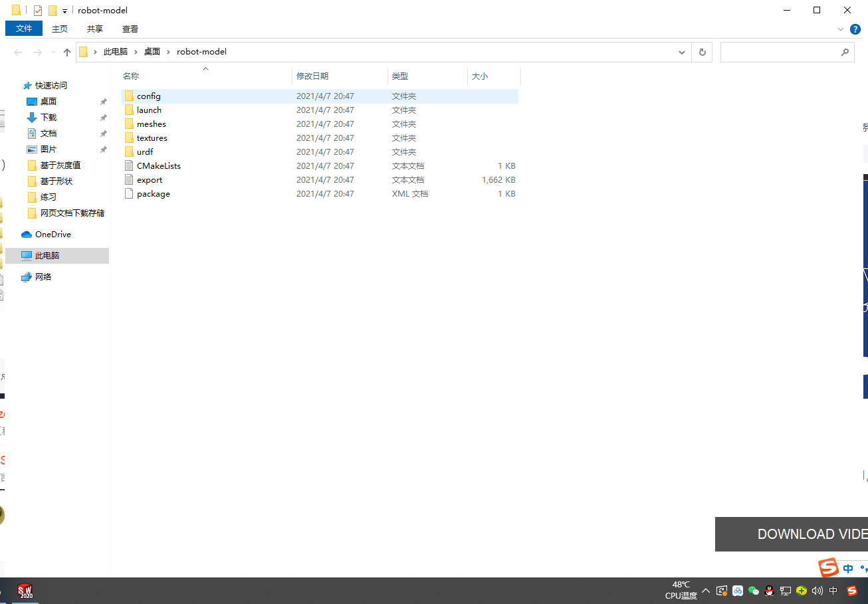The image size is (868, 604).
Task: Select the export text file icon
Action: [129, 180]
